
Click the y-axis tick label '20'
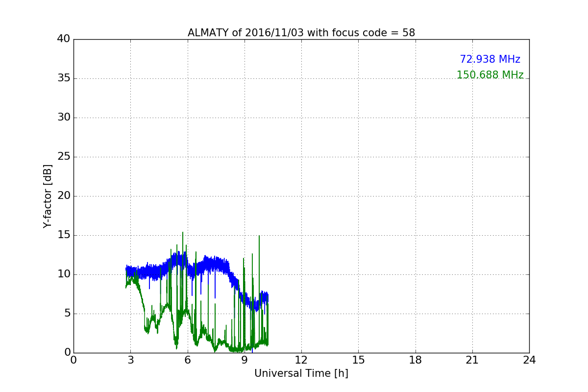[x=64, y=196]
